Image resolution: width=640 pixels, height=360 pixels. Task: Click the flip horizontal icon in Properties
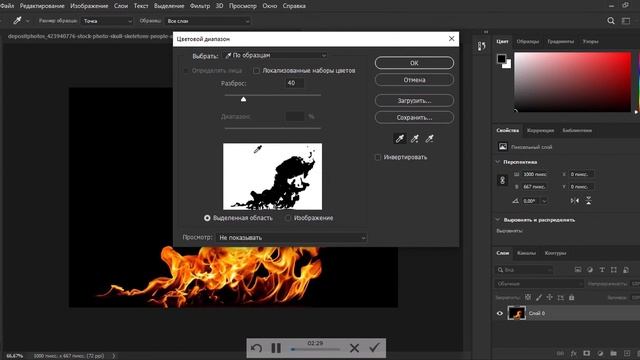coord(575,200)
